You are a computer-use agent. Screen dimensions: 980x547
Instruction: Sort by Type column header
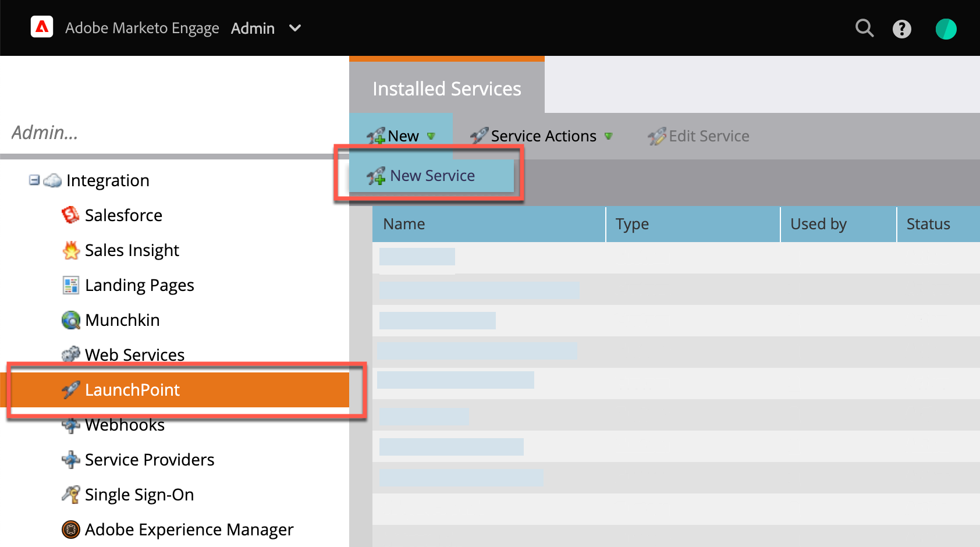pos(693,224)
